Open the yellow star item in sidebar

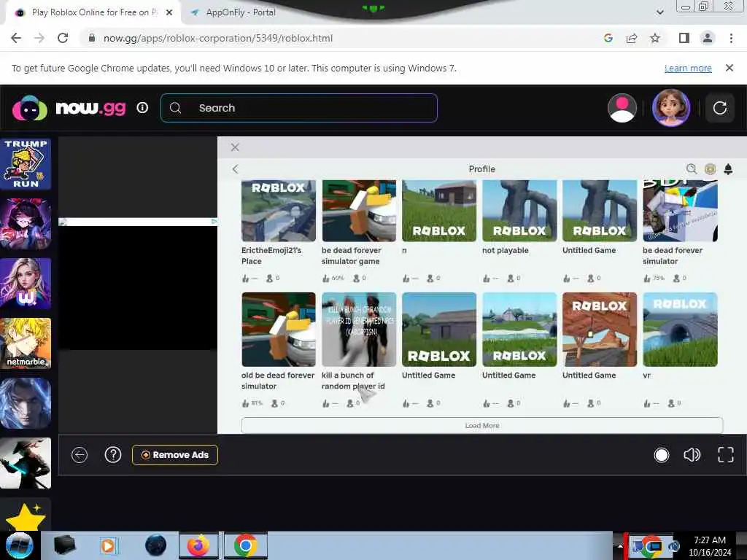[x=24, y=516]
